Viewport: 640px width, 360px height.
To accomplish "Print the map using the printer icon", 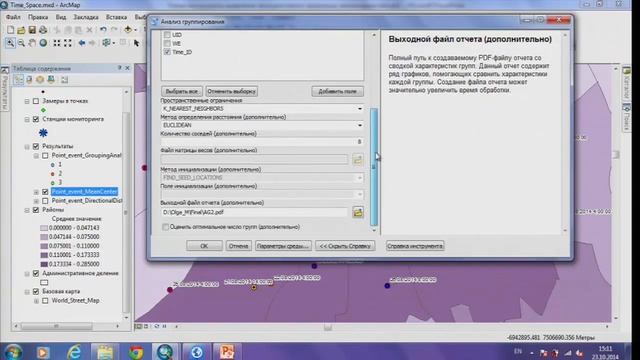I will (43, 30).
